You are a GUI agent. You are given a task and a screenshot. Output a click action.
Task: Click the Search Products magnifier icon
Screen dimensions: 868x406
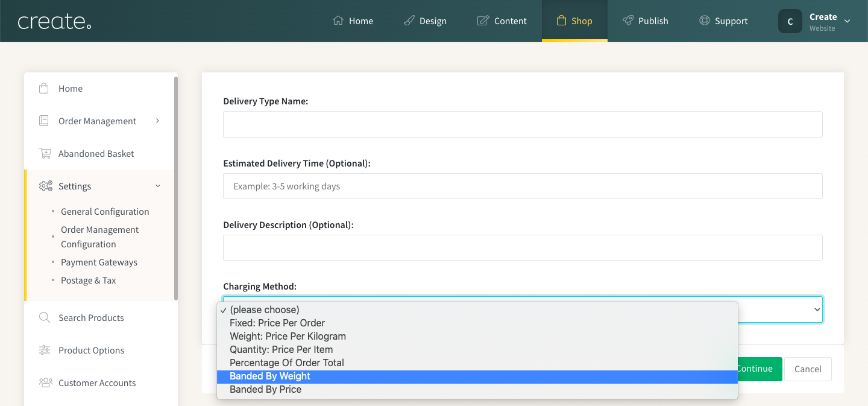click(x=45, y=317)
